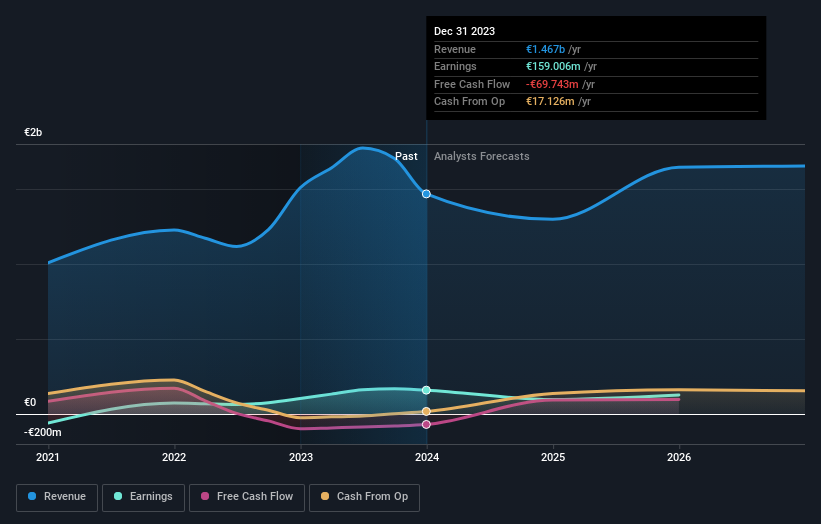Image resolution: width=821 pixels, height=524 pixels.
Task: Click the Free Cash Flow row label in tooltip
Action: [x=472, y=84]
